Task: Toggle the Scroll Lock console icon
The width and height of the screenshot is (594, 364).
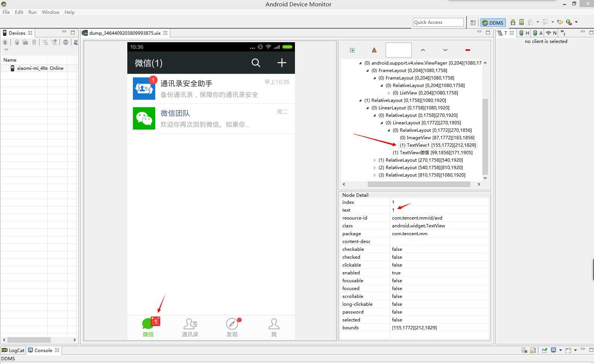Action: pyautogui.click(x=533, y=350)
